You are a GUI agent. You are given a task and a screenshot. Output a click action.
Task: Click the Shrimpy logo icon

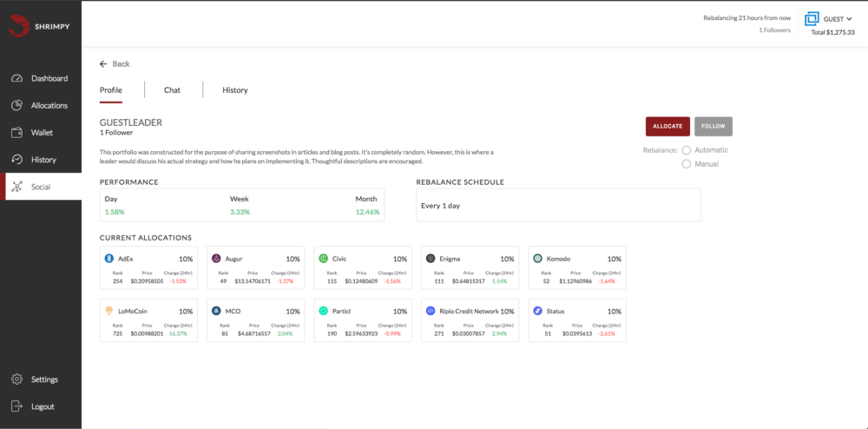pyautogui.click(x=18, y=26)
